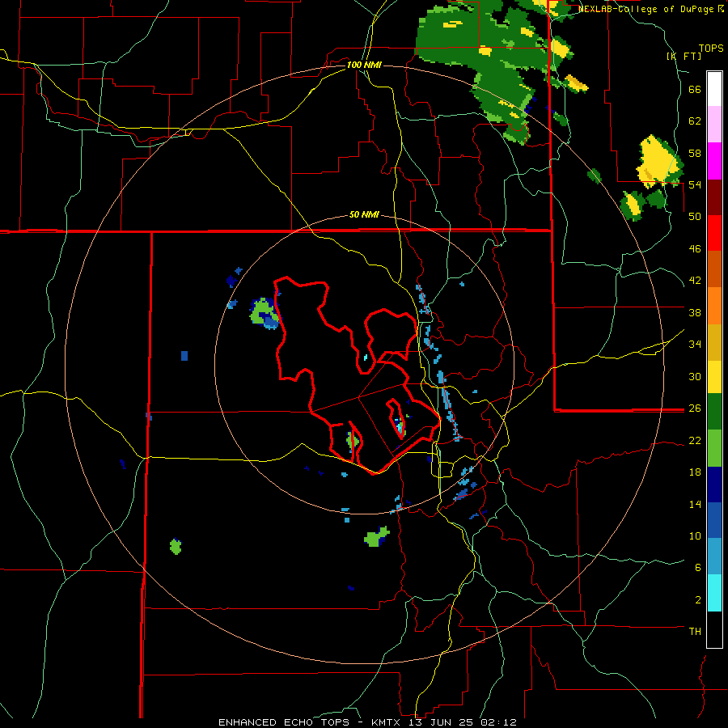
Task: Click the 10 value on the legend scale
Action: [x=695, y=535]
